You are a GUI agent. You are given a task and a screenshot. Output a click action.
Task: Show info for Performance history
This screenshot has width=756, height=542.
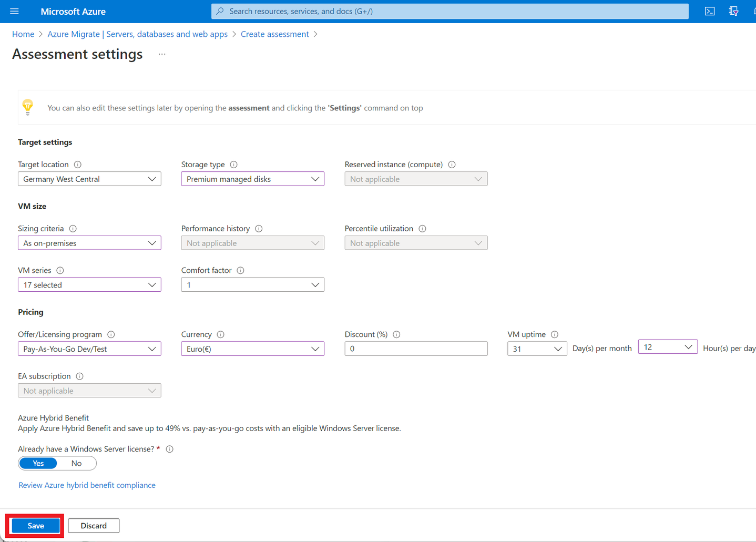point(259,229)
